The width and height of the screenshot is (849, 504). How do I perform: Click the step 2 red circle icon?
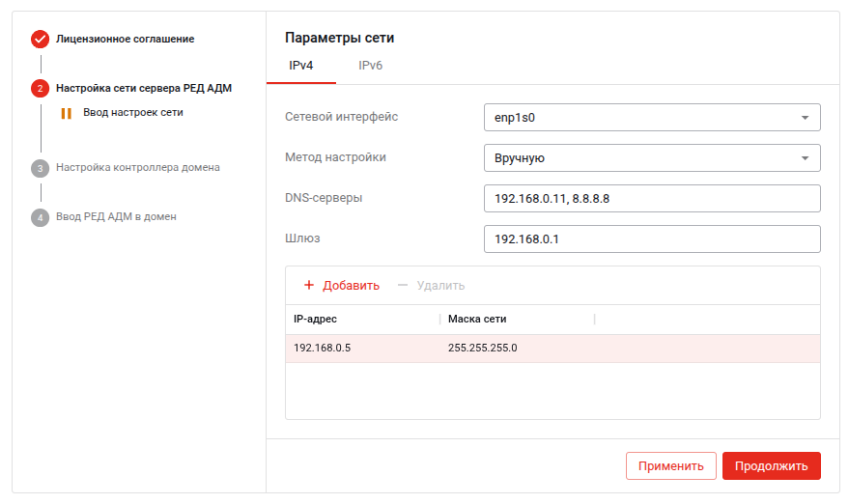tap(40, 89)
